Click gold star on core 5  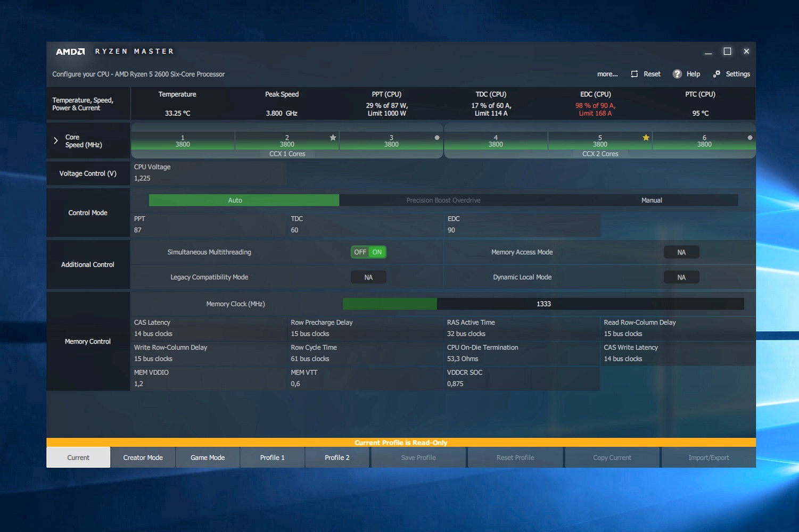646,137
